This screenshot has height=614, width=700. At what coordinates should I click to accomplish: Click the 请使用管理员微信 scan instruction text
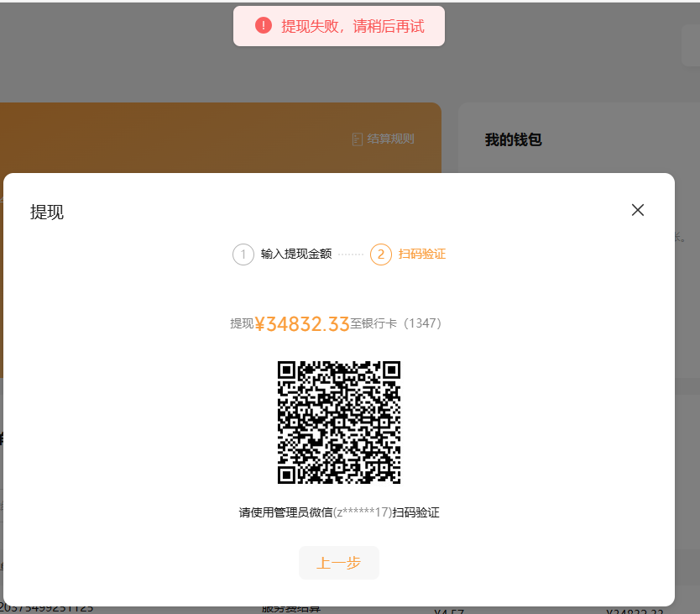click(339, 512)
